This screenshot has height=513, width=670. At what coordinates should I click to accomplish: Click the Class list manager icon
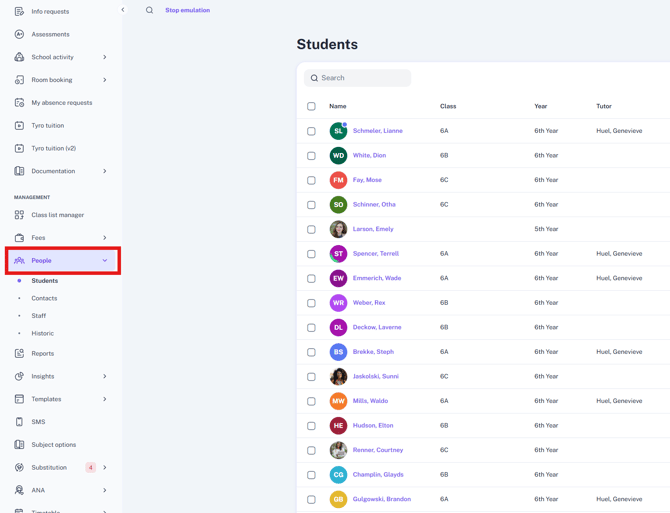(19, 215)
